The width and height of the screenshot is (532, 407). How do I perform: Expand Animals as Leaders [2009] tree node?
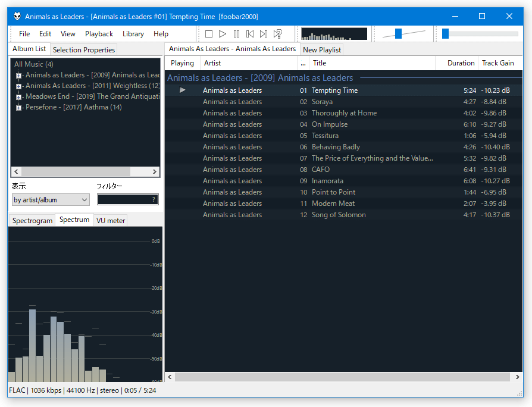point(18,76)
